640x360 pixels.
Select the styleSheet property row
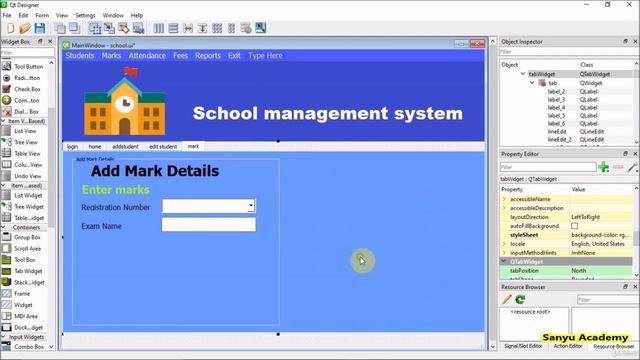(x=566, y=235)
